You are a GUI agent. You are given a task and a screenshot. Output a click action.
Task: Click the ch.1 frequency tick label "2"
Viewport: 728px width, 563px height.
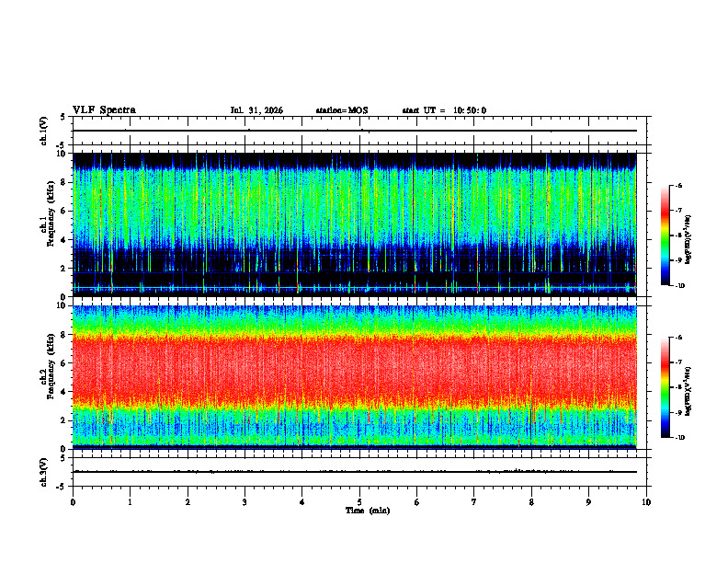(x=64, y=269)
